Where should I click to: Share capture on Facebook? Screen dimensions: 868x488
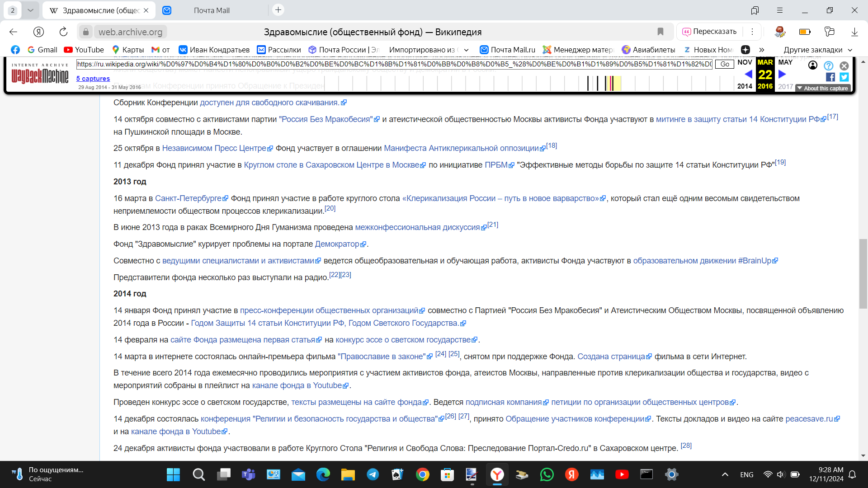[x=830, y=77]
